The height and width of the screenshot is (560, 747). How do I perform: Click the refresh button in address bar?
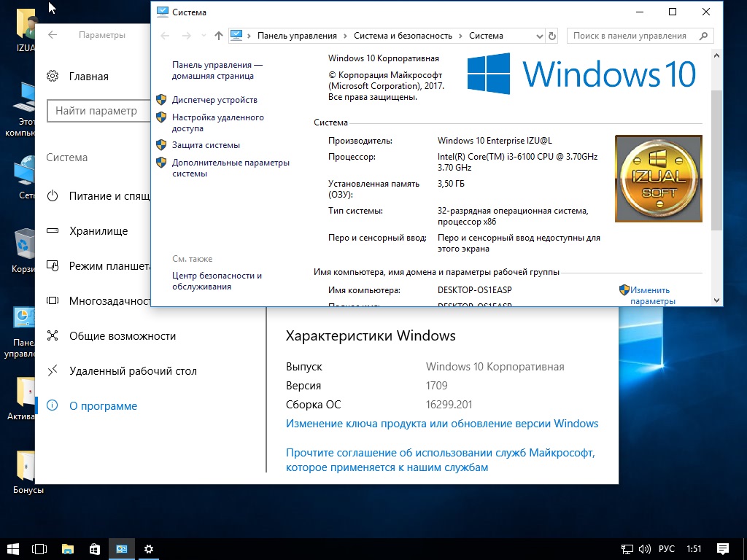pyautogui.click(x=552, y=36)
